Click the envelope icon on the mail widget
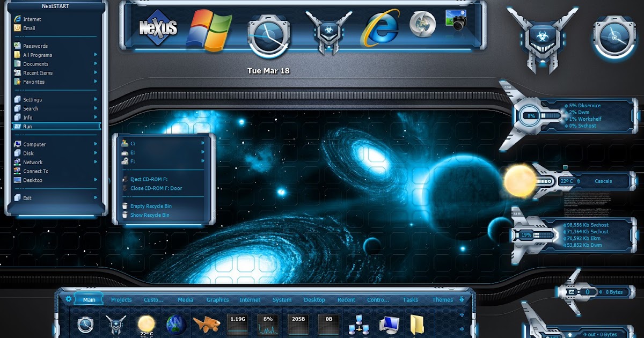The width and height of the screenshot is (644, 338). (x=572, y=292)
